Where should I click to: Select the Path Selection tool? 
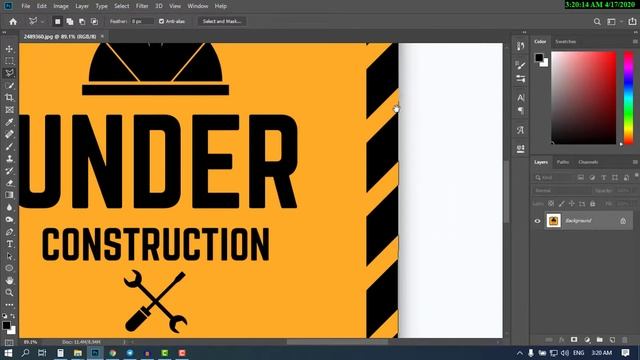pyautogui.click(x=9, y=256)
